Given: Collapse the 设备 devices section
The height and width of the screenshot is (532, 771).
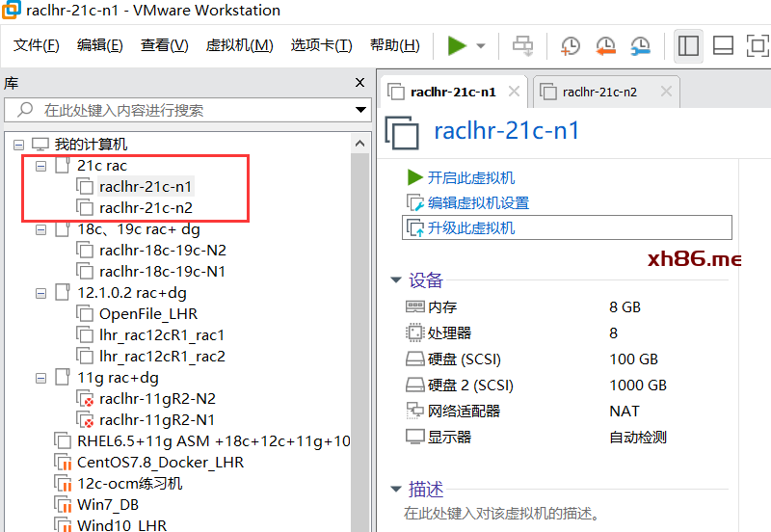Looking at the screenshot, I should pyautogui.click(x=395, y=280).
